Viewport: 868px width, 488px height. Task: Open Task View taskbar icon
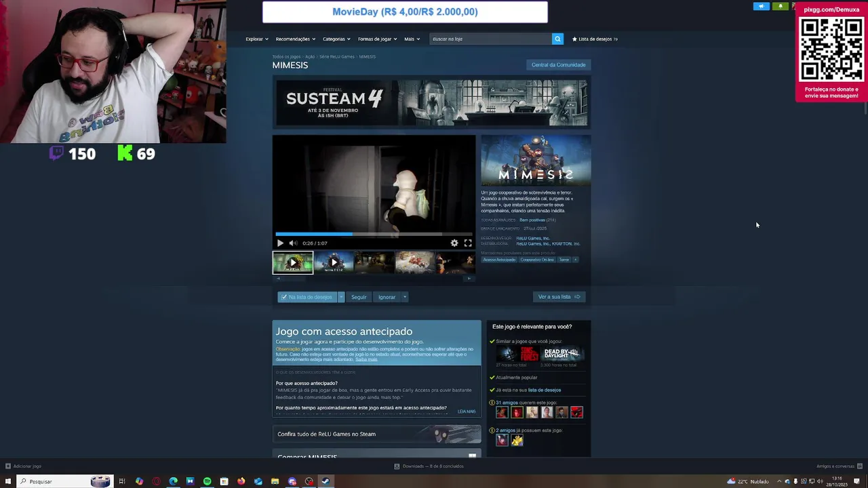click(x=122, y=481)
